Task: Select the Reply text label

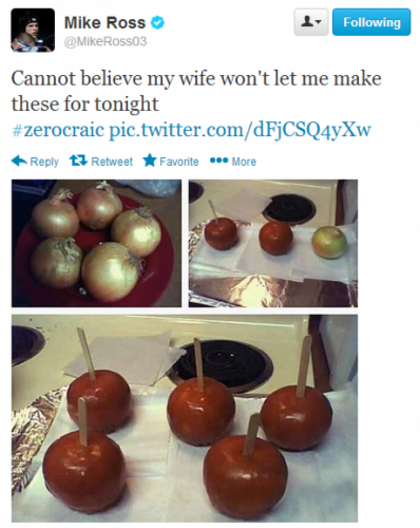Action: pos(44,162)
